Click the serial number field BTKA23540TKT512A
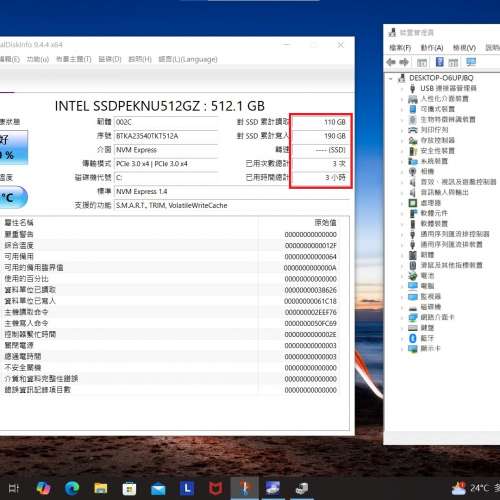500x500 pixels. [x=166, y=136]
